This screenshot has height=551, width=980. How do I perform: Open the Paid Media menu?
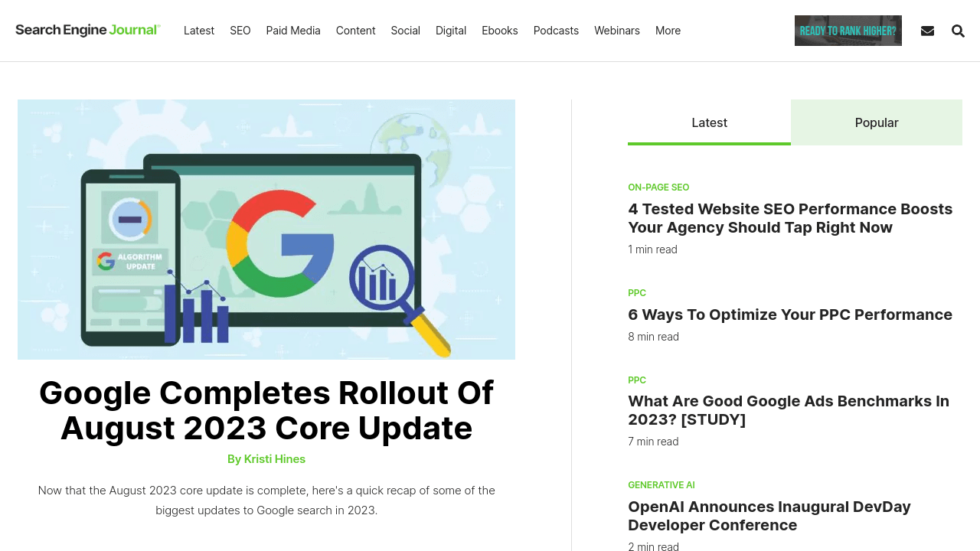[293, 31]
